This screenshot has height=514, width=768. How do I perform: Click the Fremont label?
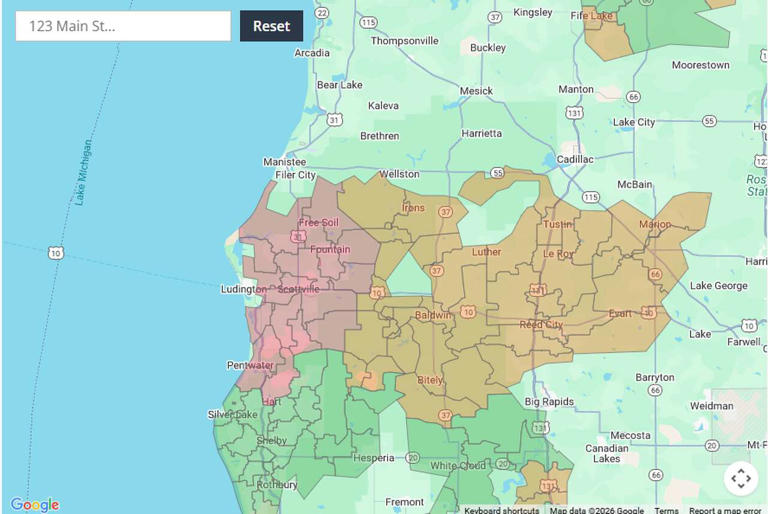tap(404, 502)
